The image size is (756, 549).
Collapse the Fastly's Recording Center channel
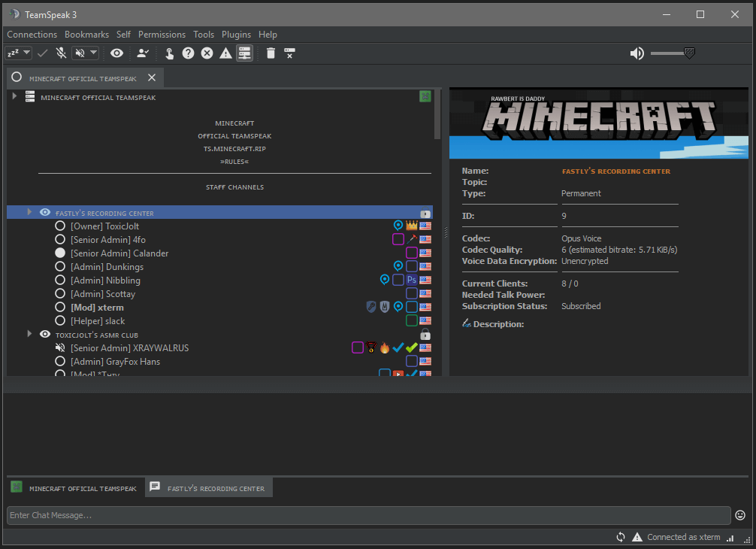[x=29, y=212]
